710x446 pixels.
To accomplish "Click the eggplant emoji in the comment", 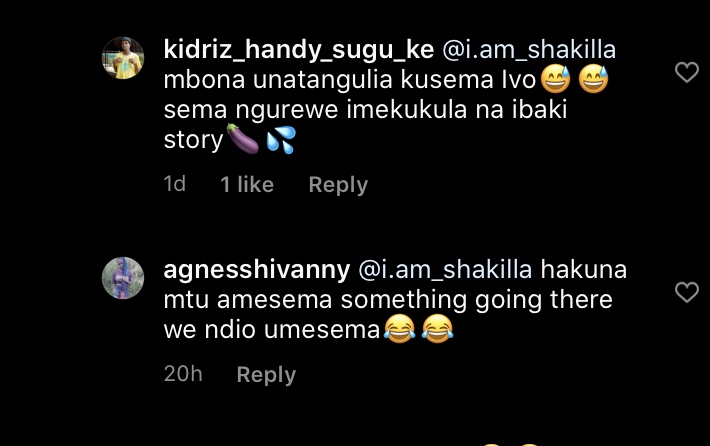I will pyautogui.click(x=243, y=139).
